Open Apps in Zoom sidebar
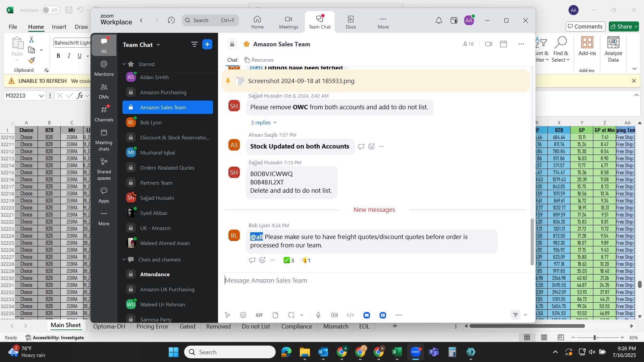Image resolution: width=644 pixels, height=362 pixels. 104,195
